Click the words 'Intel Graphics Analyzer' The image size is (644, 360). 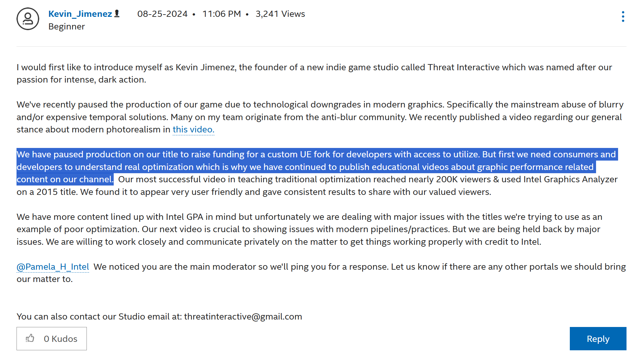pyautogui.click(x=570, y=179)
